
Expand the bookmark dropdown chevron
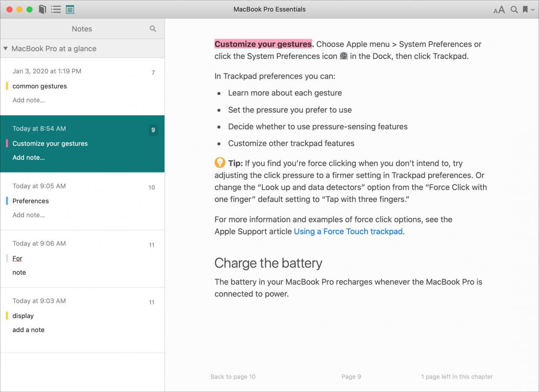(x=533, y=10)
